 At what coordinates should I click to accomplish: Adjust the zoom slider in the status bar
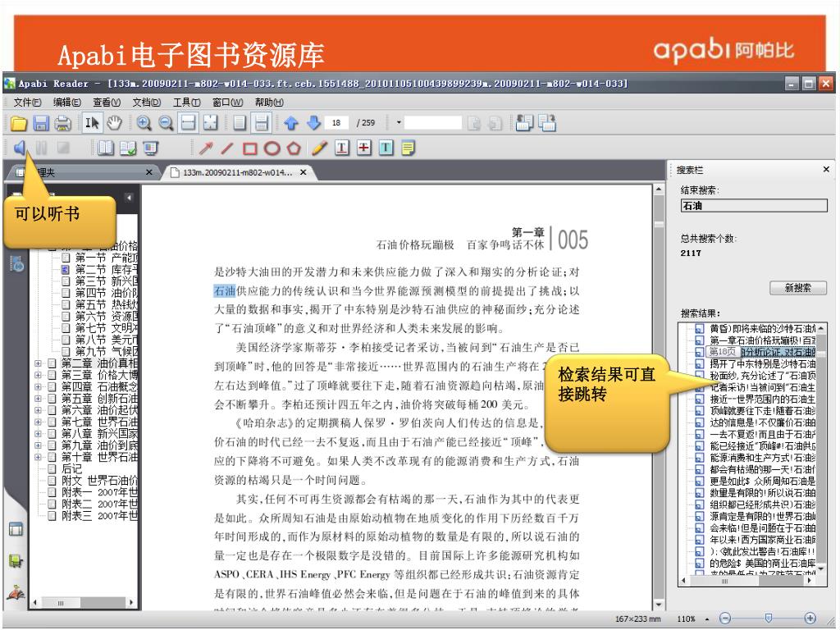(x=768, y=619)
